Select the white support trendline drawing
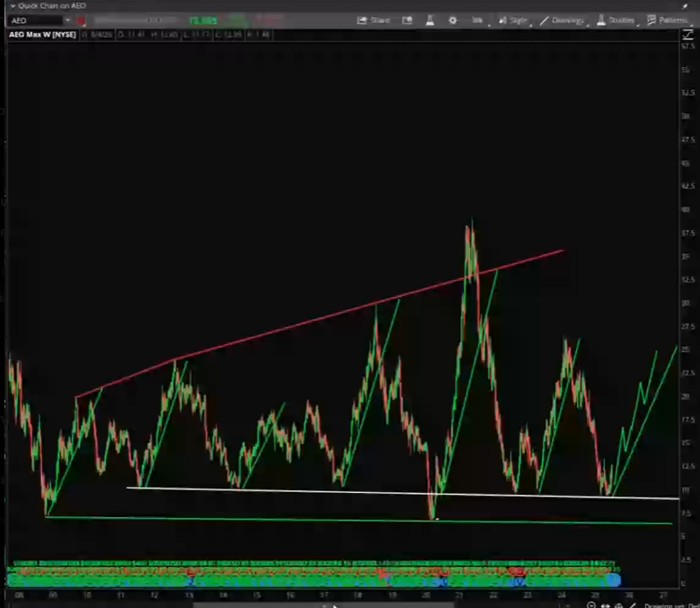This screenshot has width=700, height=608. pos(402,493)
